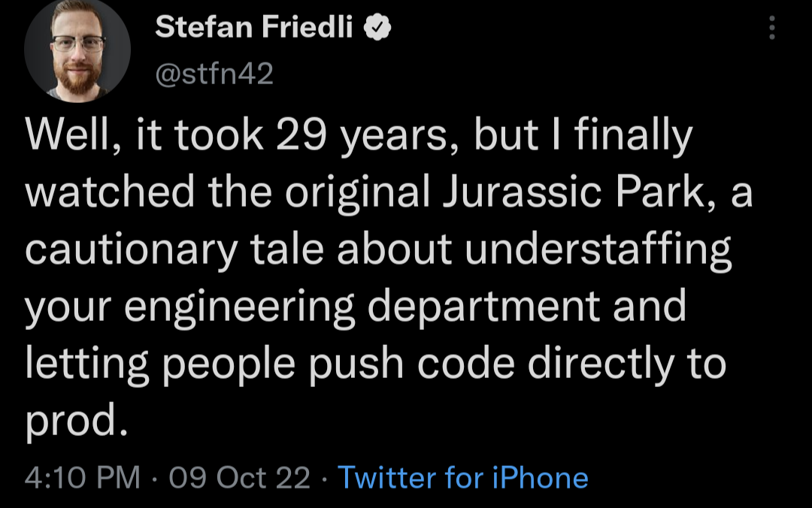This screenshot has height=508, width=812.
Task: Click the 4:10 PM timestamp
Action: point(81,477)
